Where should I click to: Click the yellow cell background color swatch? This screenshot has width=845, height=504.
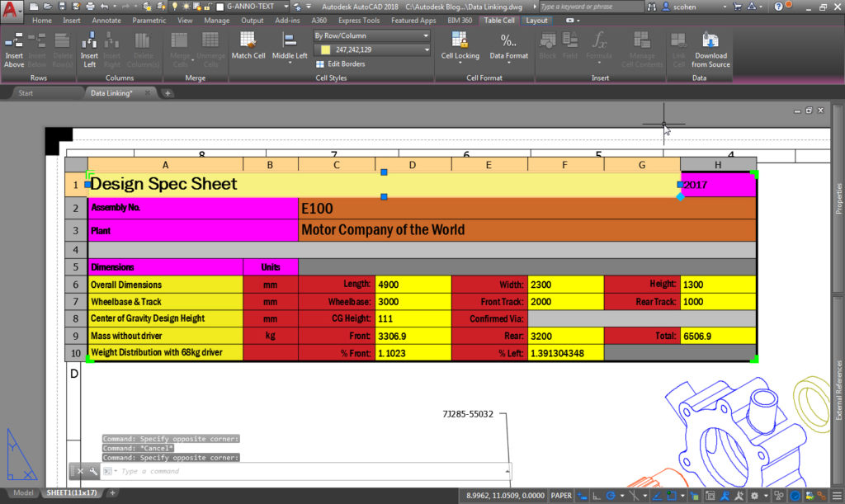tap(326, 50)
